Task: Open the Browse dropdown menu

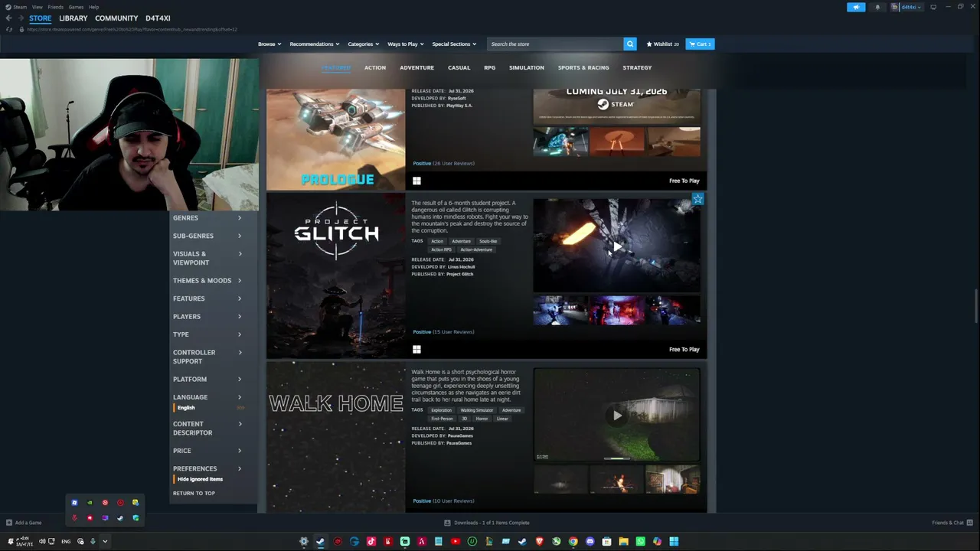Action: tap(269, 44)
